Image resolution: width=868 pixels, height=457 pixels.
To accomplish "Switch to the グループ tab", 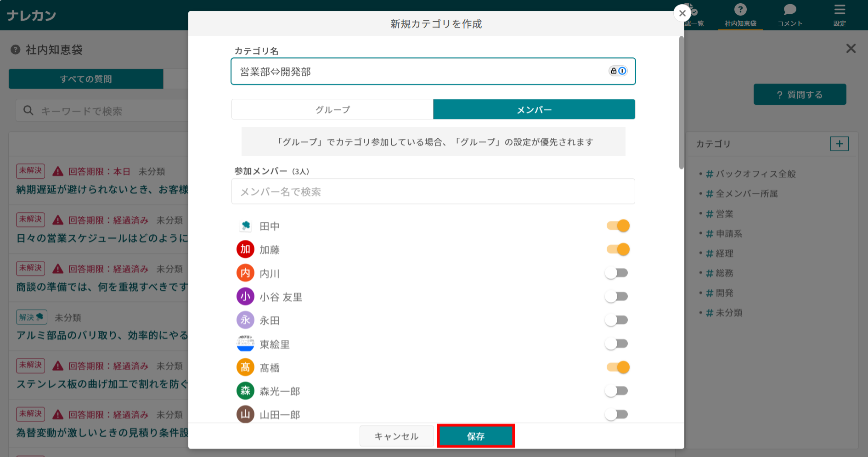I will [x=332, y=109].
